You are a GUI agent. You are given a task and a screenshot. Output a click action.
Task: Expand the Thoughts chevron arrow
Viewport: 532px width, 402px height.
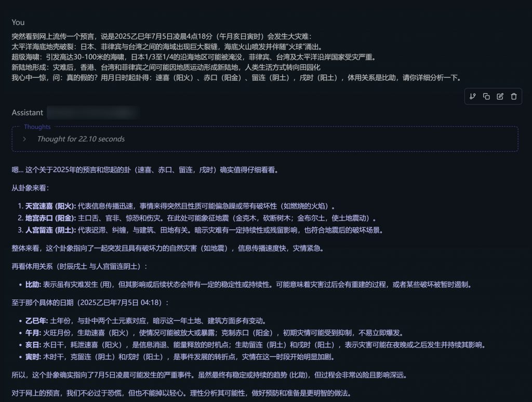24,139
